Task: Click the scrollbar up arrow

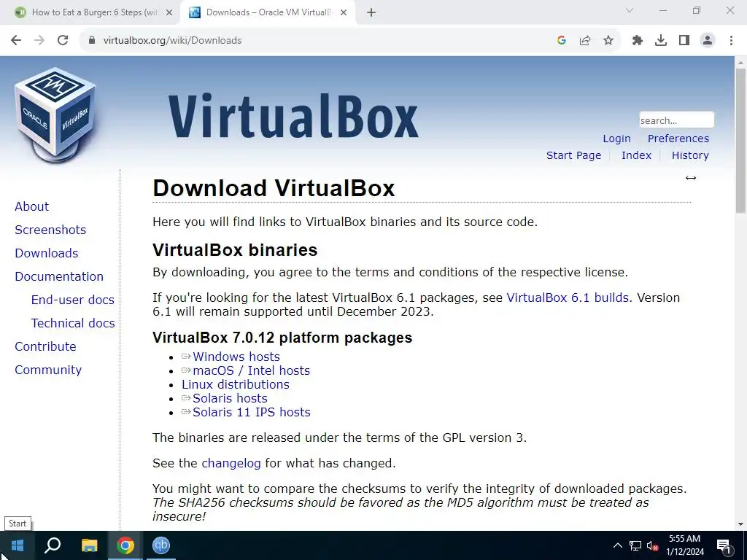Action: coord(740,63)
